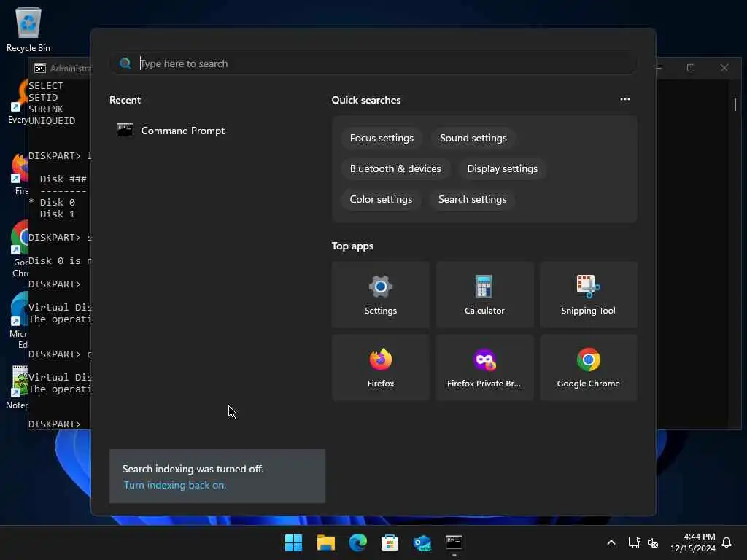The image size is (747, 560).
Task: Open File Explorer on taskbar
Action: (326, 542)
